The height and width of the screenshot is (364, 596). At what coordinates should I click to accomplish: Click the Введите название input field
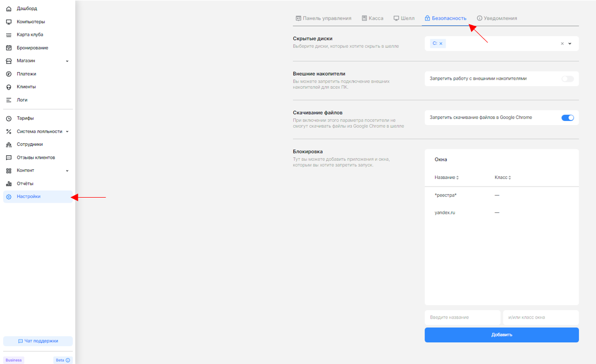tap(462, 318)
